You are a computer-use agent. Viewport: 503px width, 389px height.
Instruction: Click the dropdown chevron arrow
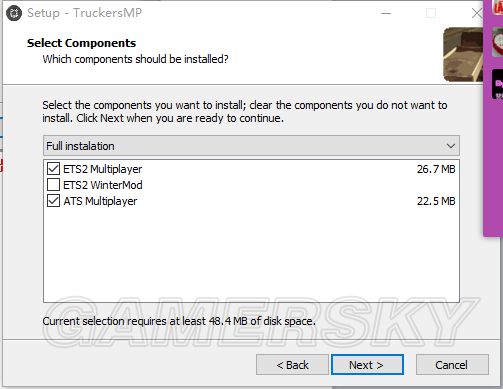[451, 146]
